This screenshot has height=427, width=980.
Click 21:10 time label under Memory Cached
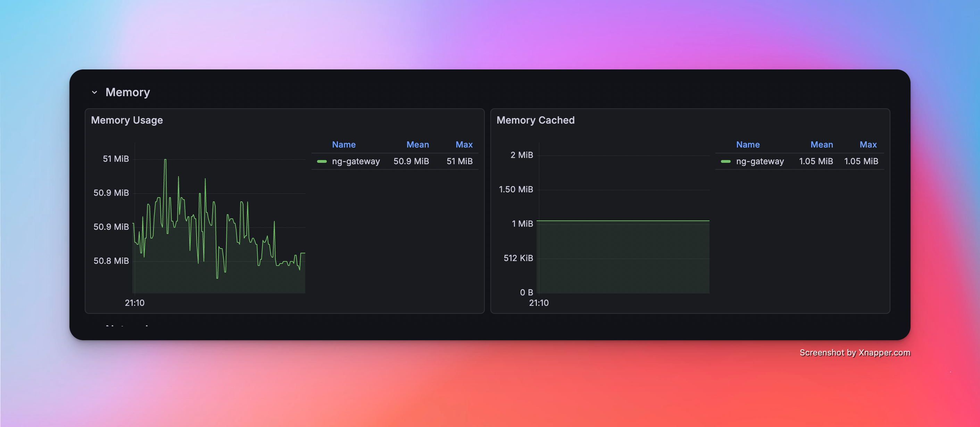pos(539,303)
